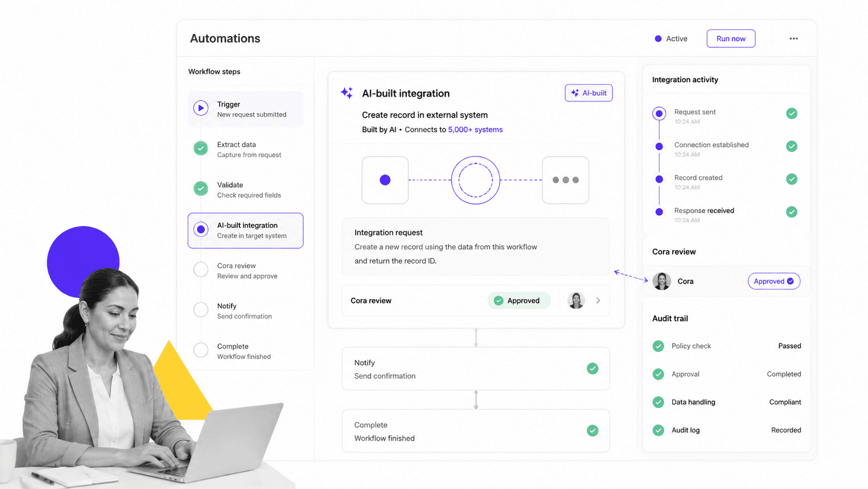Click the Connection established green checkmark
This screenshot has width=868, height=489.
tap(792, 146)
